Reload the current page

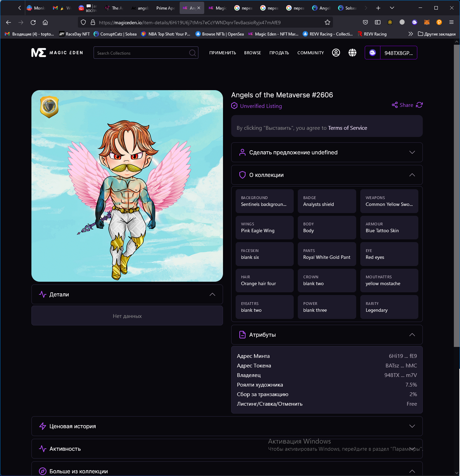[33, 23]
